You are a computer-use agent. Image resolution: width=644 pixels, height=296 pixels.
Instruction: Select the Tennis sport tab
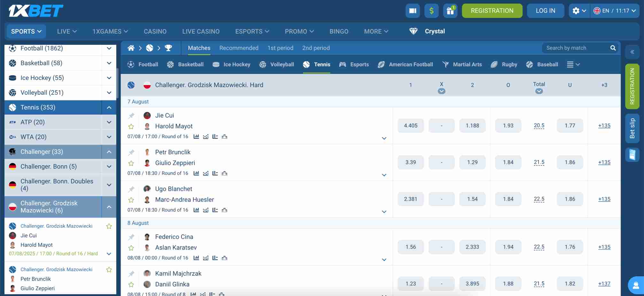pyautogui.click(x=316, y=65)
